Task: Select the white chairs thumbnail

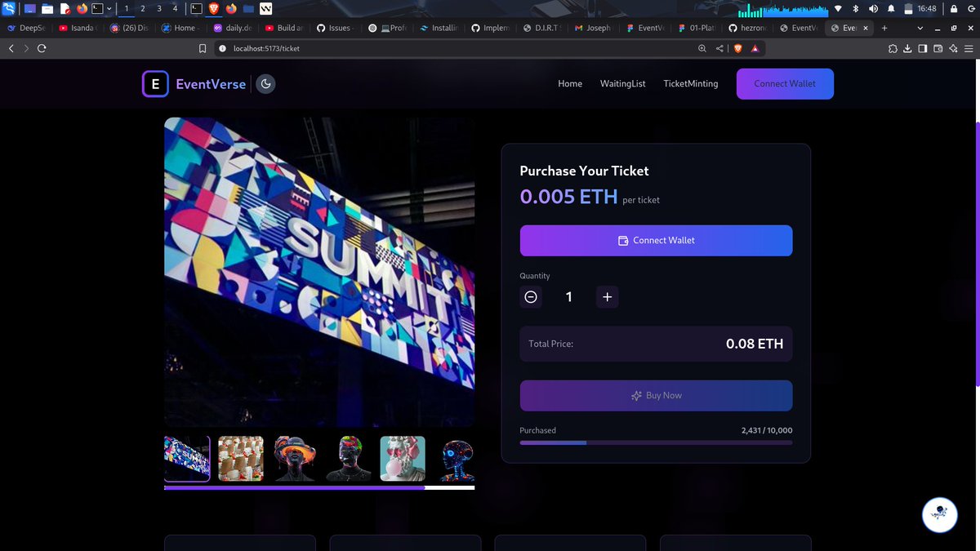Action: click(241, 458)
